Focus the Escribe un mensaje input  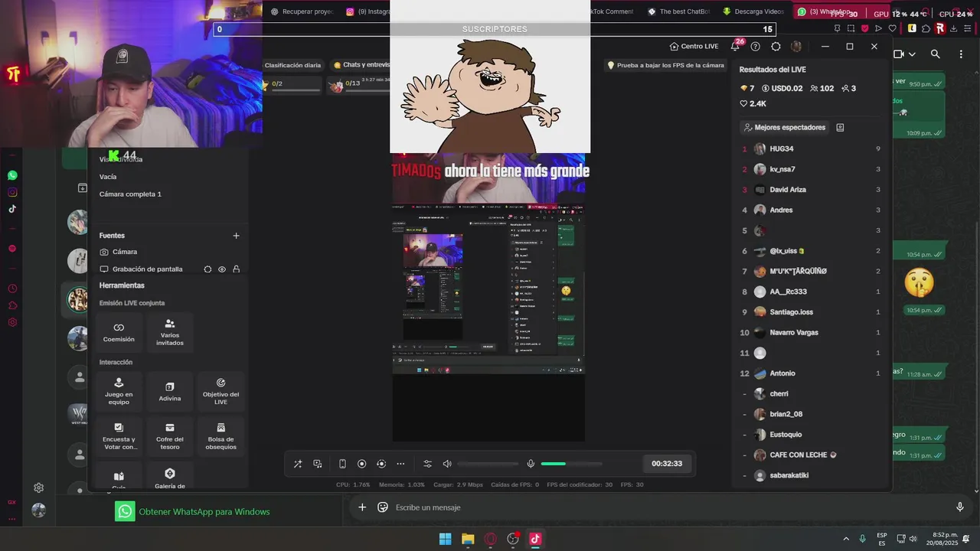tap(670, 507)
